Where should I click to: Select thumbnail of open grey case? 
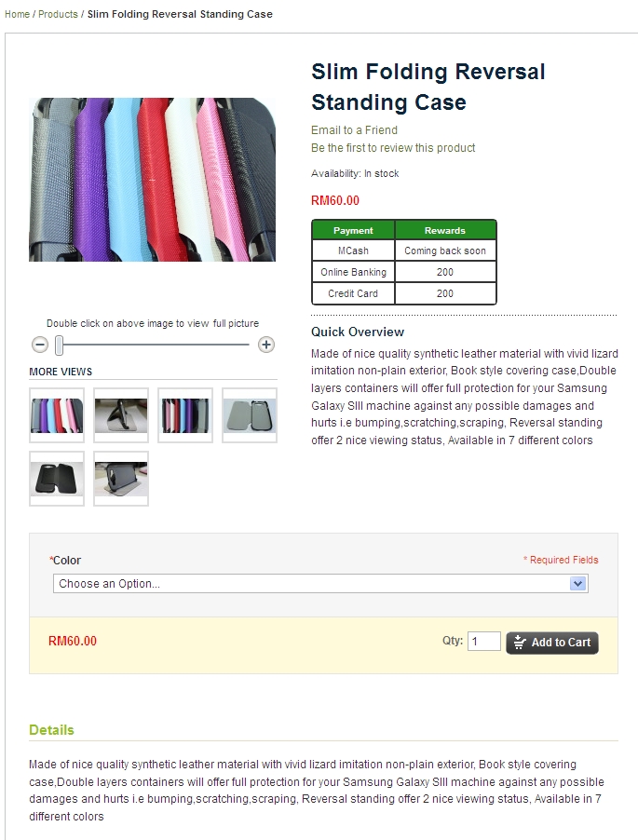[250, 415]
